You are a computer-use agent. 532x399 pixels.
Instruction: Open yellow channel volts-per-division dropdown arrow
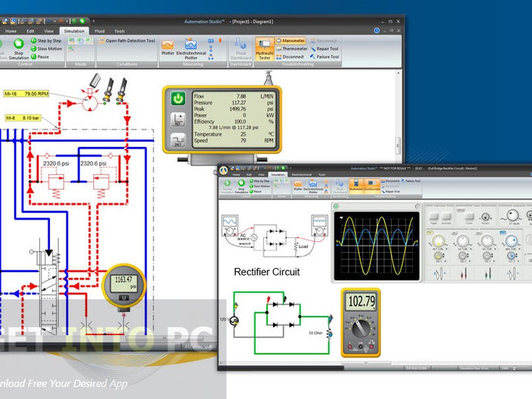pyautogui.click(x=447, y=249)
